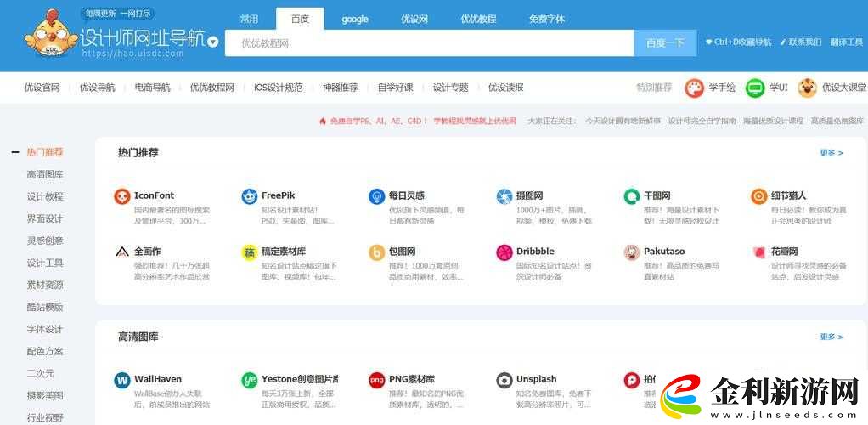
Task: Select the 优优教程 search tab
Action: [x=479, y=19]
